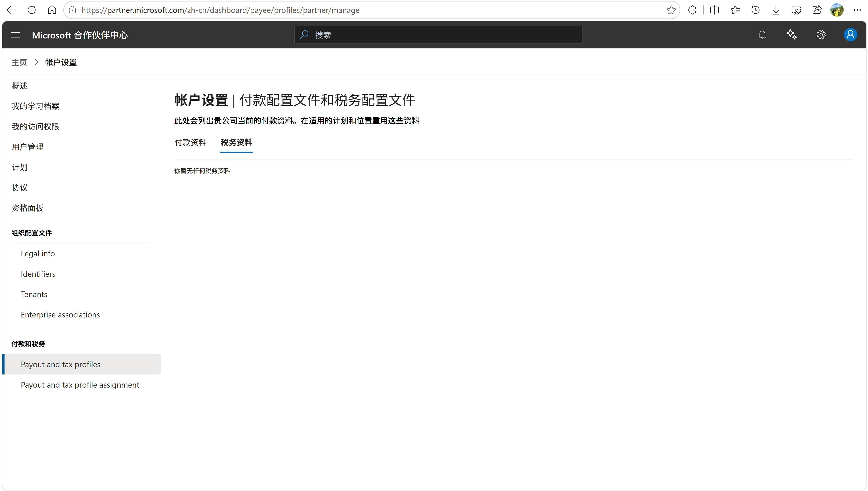Reload the page with the refresh icon
The width and height of the screenshot is (868, 491).
click(x=32, y=10)
